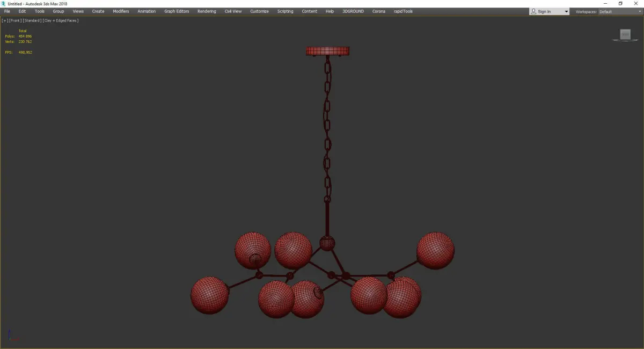The height and width of the screenshot is (349, 644).
Task: Open the Corona menu
Action: (x=379, y=11)
